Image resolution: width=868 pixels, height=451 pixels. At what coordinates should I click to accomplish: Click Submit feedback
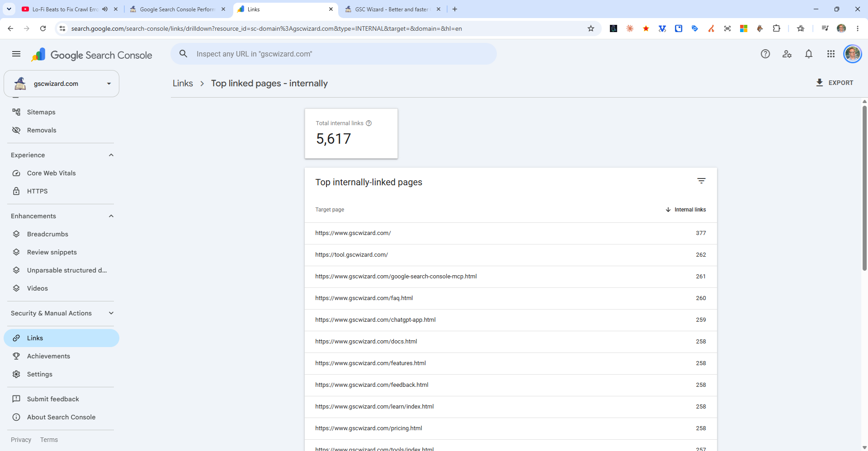click(61, 399)
